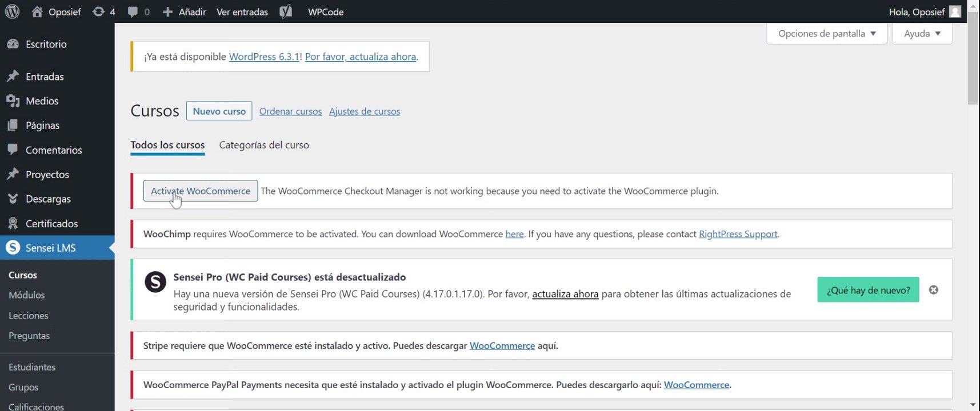Viewport: 980px width, 411px height.
Task: Open Sensei LMS in the sidebar
Action: [50, 248]
